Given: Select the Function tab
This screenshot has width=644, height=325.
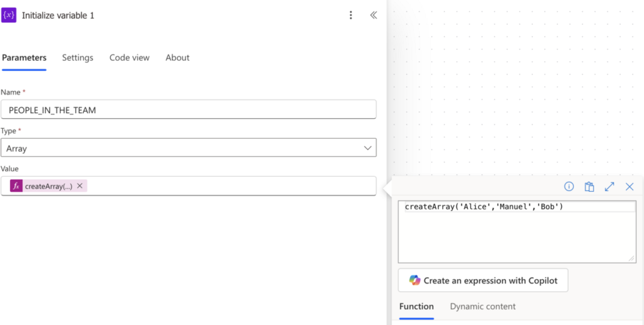Looking at the screenshot, I should pyautogui.click(x=416, y=307).
